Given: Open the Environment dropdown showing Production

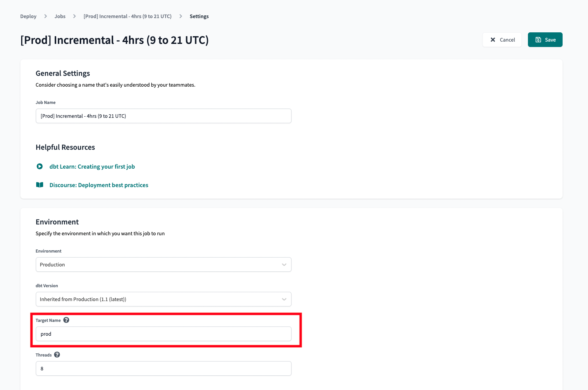Looking at the screenshot, I should coord(163,264).
